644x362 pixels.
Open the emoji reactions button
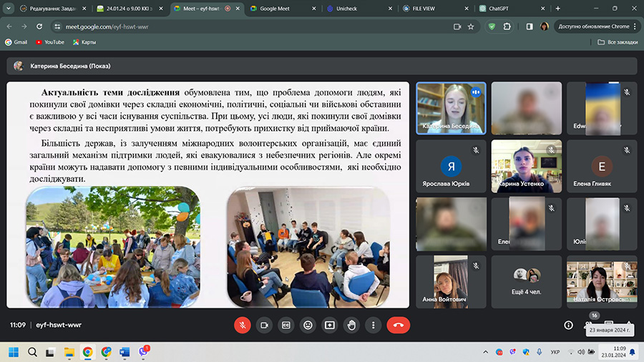(308, 325)
